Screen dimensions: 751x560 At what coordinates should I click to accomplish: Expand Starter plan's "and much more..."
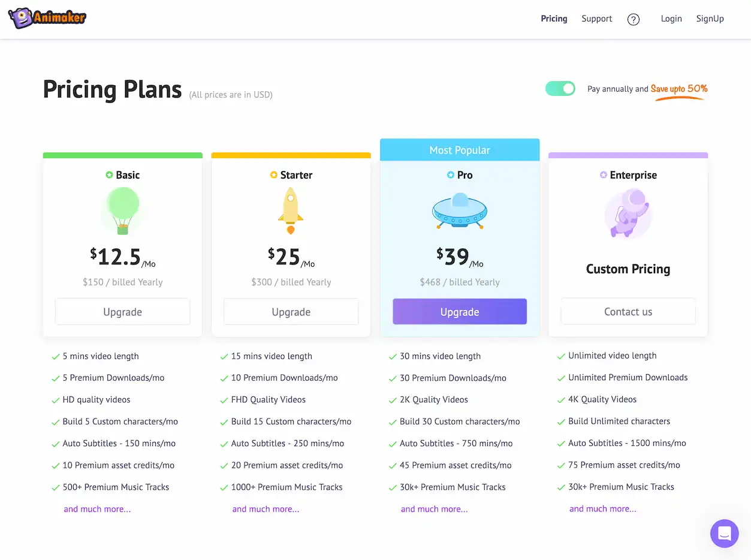(x=266, y=509)
